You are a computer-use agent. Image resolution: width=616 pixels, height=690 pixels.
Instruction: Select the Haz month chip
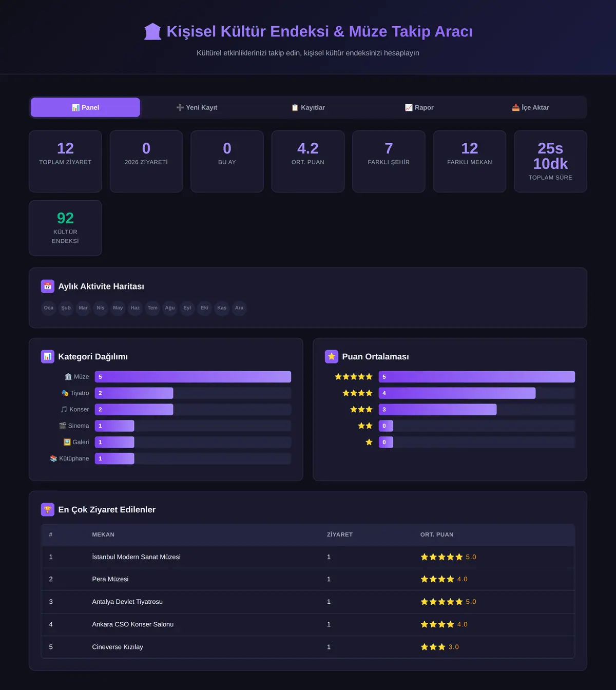[x=135, y=308]
